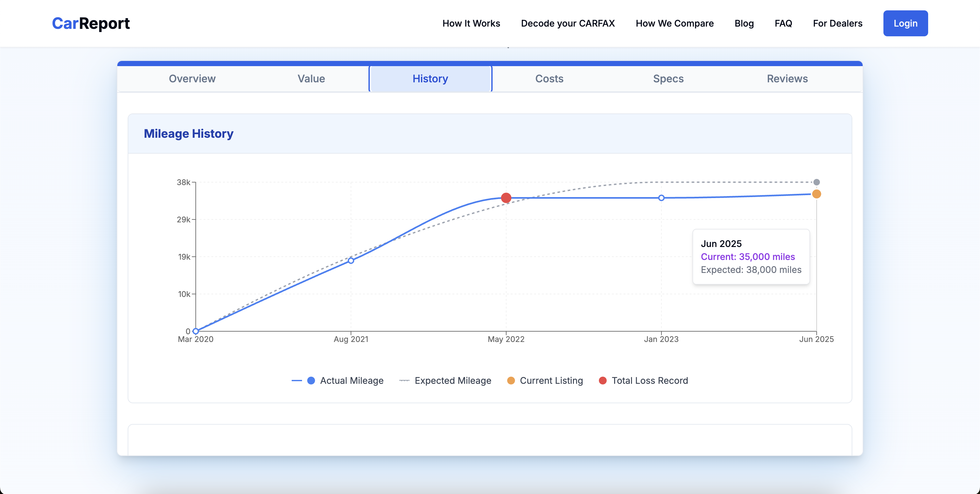Open the Specs tab
The width and height of the screenshot is (980, 494).
pos(668,79)
